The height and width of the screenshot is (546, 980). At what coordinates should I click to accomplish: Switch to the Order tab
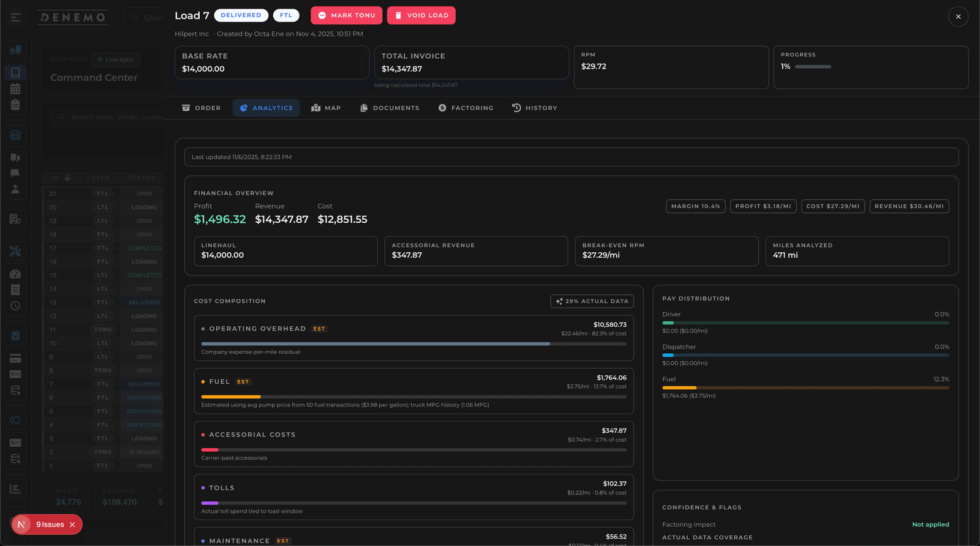201,108
